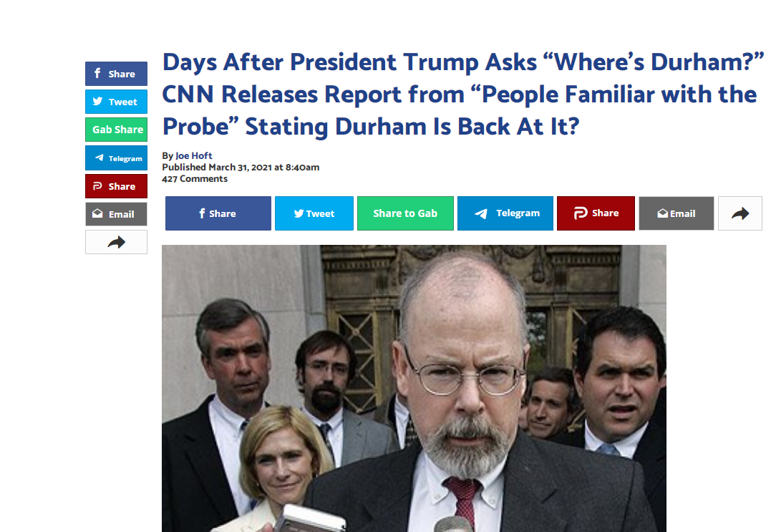Click the "By" byline label
The image size is (766, 532).
[x=168, y=155]
